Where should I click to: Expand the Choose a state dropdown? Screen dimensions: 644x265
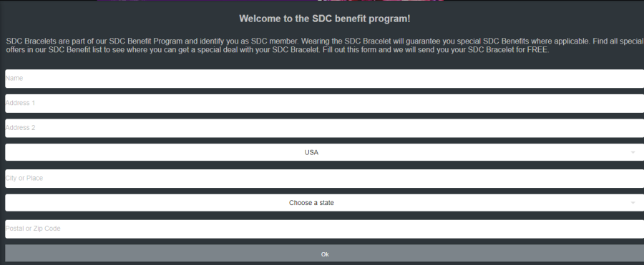coord(324,203)
